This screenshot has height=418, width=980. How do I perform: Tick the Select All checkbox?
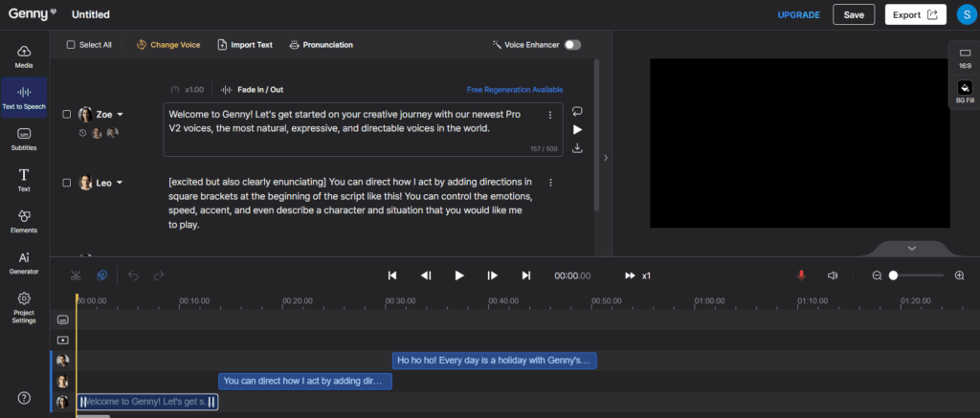(71, 45)
